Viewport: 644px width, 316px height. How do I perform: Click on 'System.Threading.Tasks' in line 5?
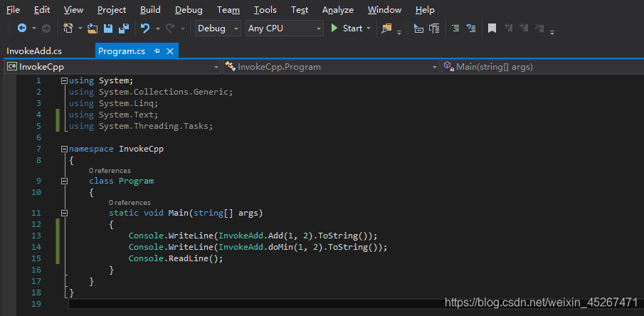[x=155, y=127]
